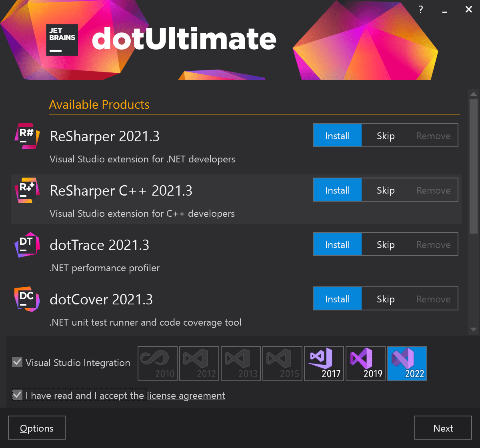
Task: Enable integration for Visual Studio 2012
Action: (199, 363)
